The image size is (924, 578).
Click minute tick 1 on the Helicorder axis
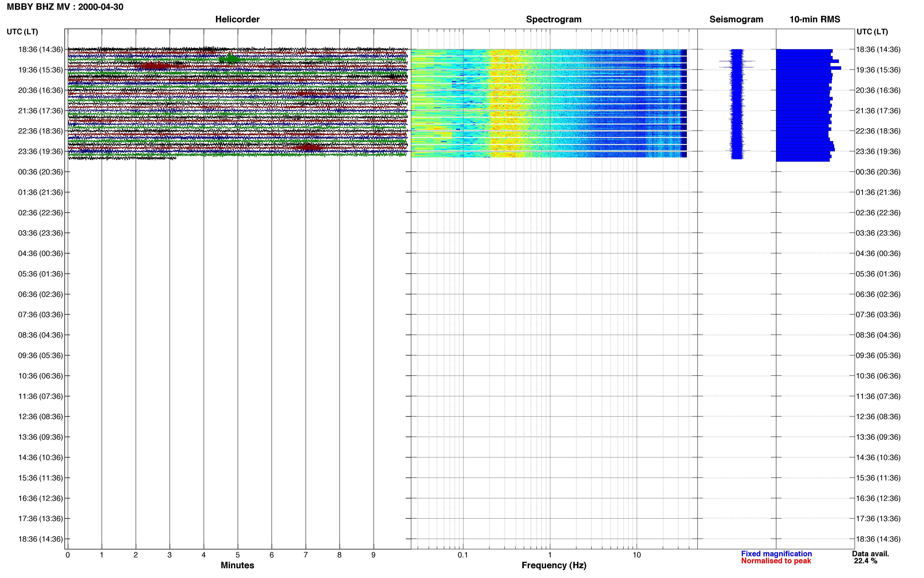pos(102,555)
